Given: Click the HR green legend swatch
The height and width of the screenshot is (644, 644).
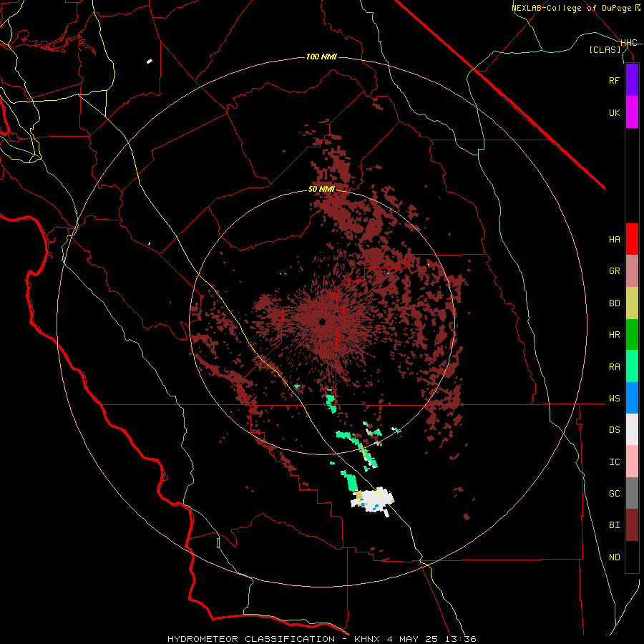Looking at the screenshot, I should (632, 335).
